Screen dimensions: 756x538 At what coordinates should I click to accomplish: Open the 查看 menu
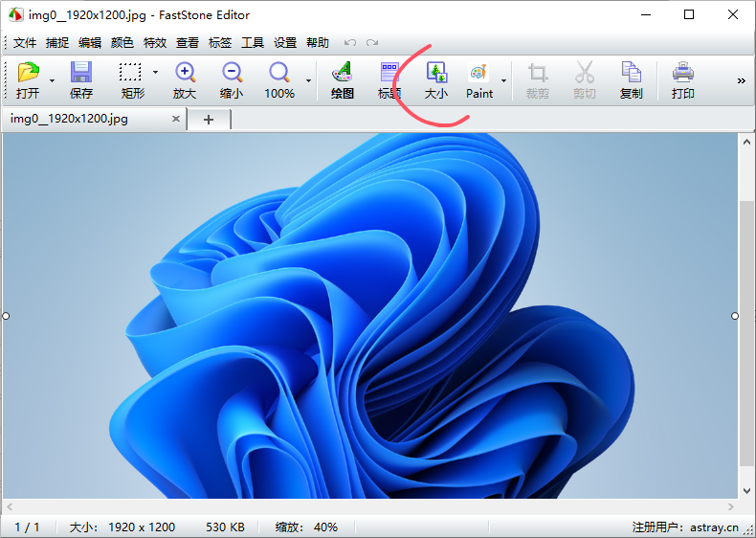(x=187, y=43)
